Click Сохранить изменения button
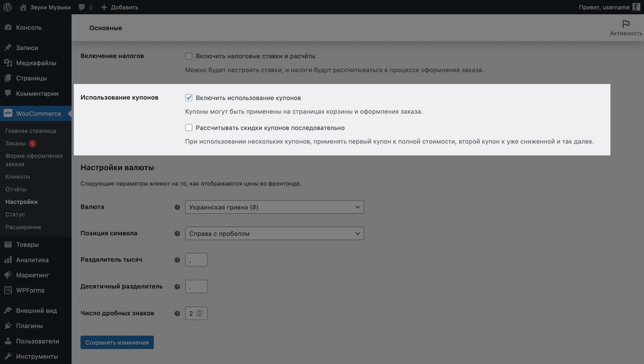 click(117, 342)
